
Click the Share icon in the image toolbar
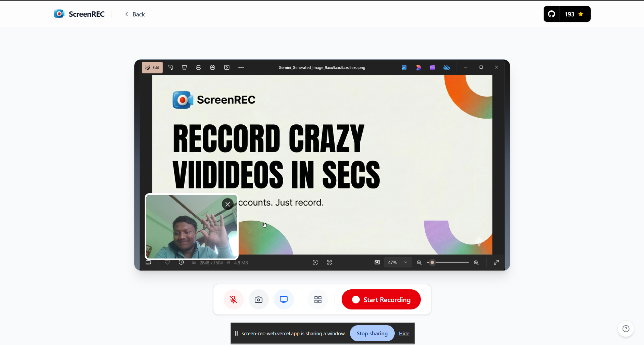coord(212,67)
